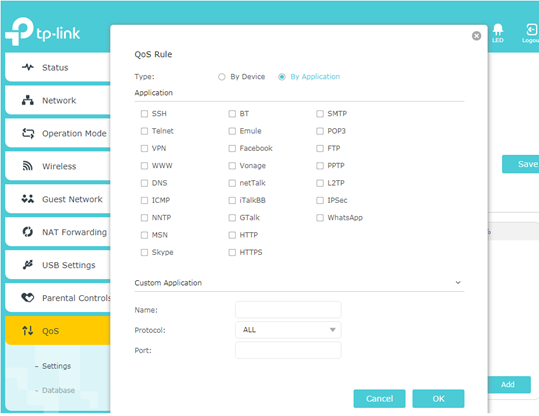
Task: Click the Status pulse icon
Action: (x=28, y=67)
